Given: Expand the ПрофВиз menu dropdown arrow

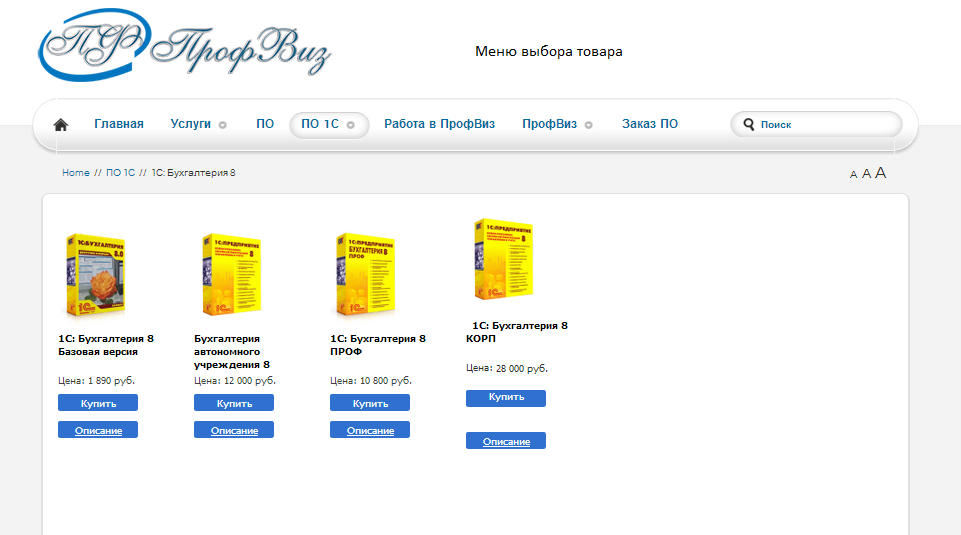Looking at the screenshot, I should (588, 125).
